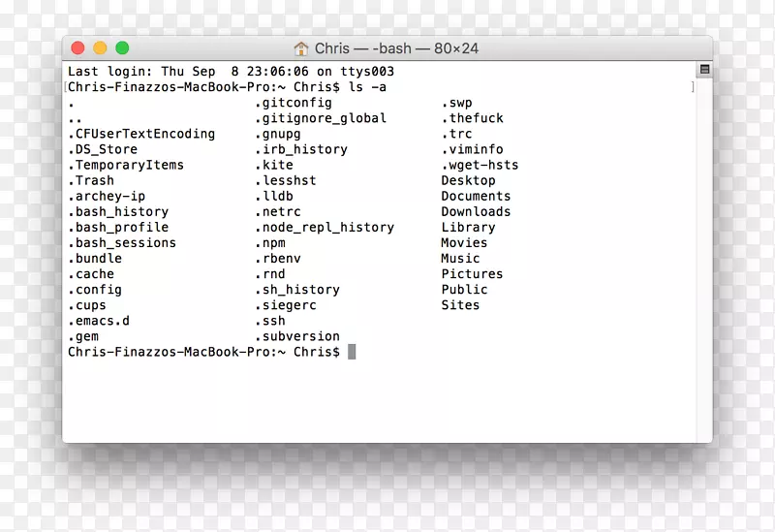The width and height of the screenshot is (775, 532).
Task: Click the 'Pictures' folder name
Action: click(472, 274)
